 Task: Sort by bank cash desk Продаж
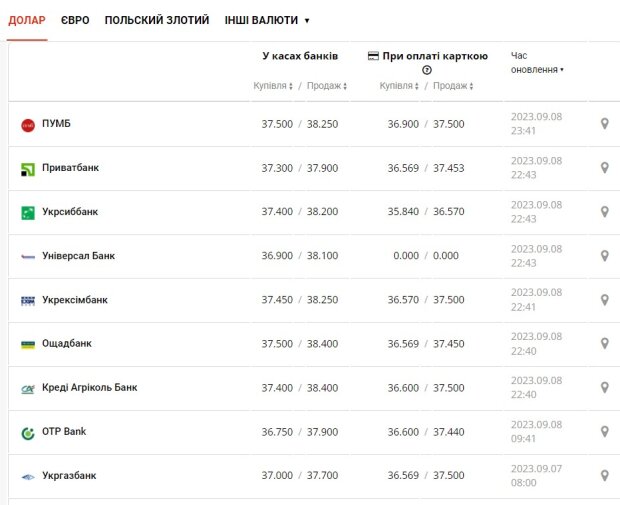click(327, 86)
